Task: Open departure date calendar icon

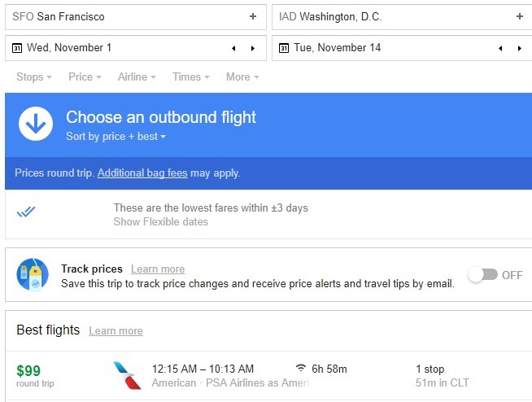Action: pos(17,48)
